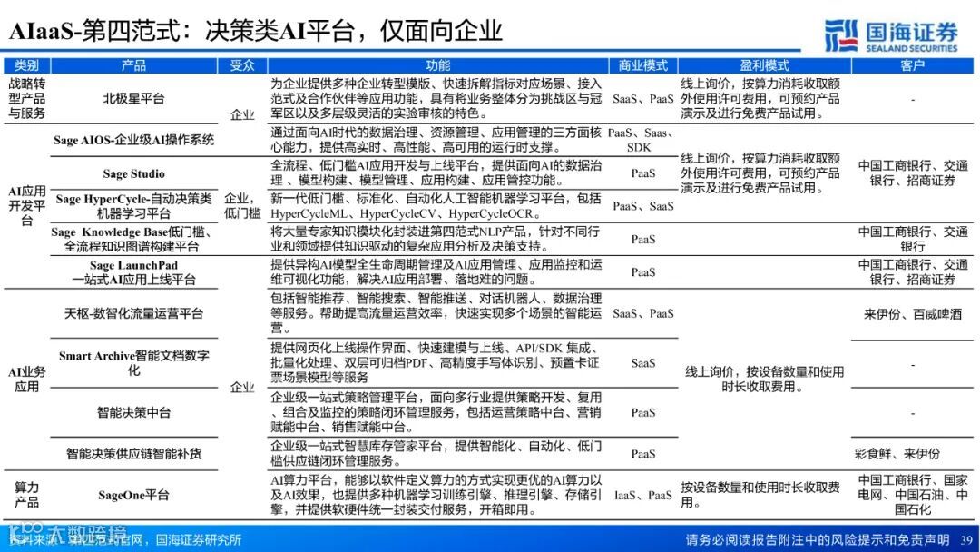Click the 战略转型产品与服务 category cell
980x552 pixels.
27,99
